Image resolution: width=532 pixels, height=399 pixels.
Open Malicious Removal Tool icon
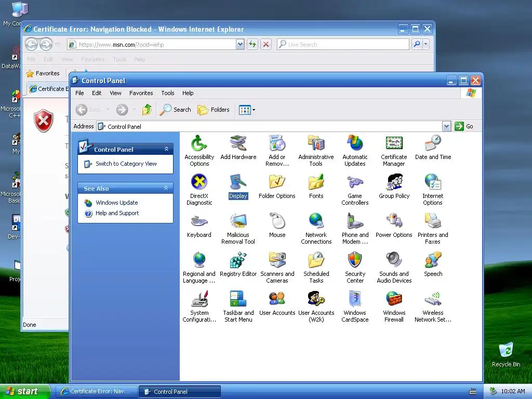238,229
